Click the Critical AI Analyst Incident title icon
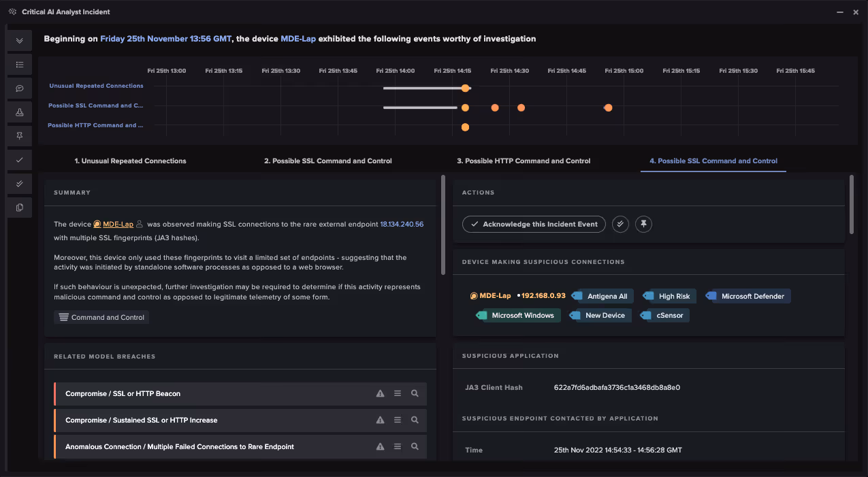The height and width of the screenshot is (477, 868). (12, 12)
